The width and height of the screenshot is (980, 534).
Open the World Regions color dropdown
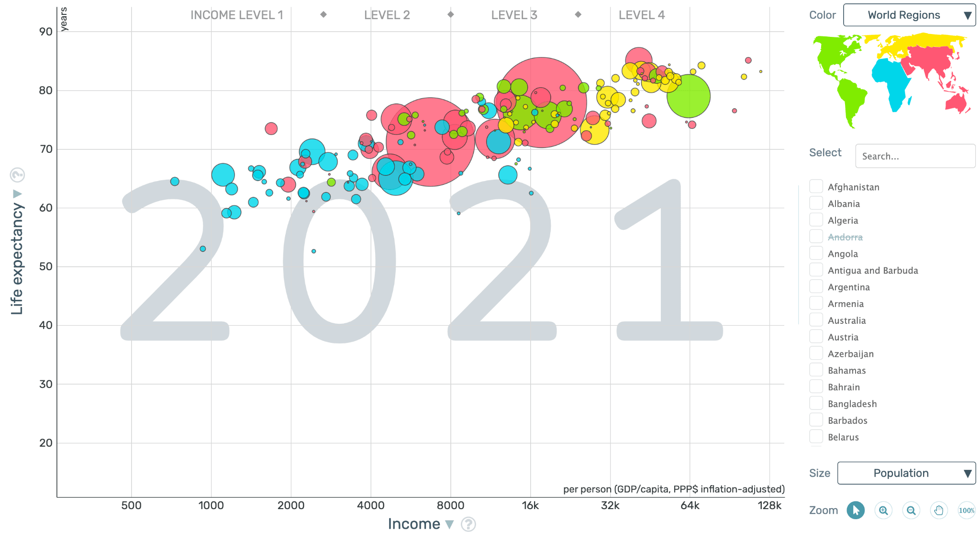[909, 15]
